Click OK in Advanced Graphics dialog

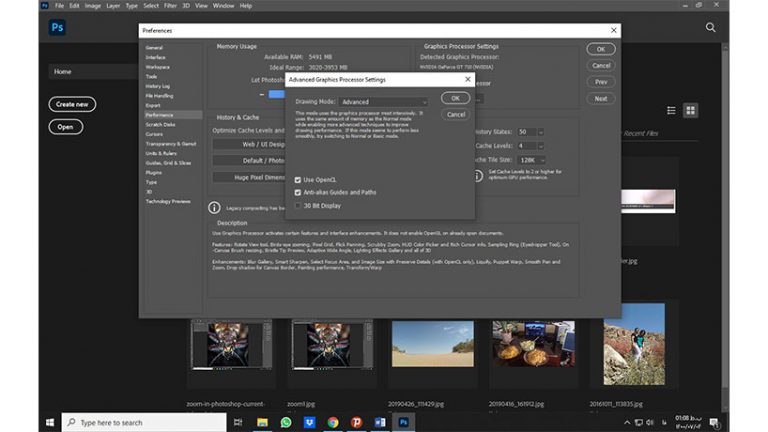coord(455,98)
